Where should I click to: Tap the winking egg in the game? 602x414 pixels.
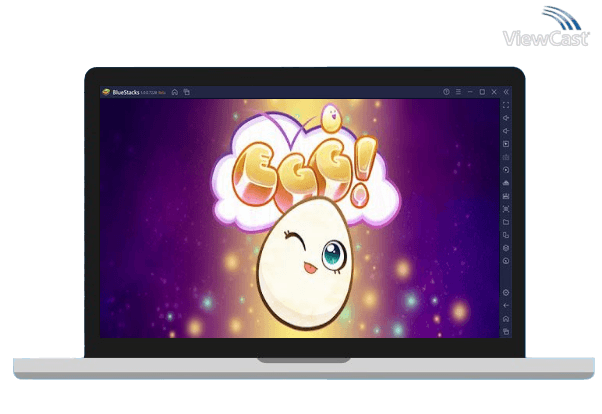[x=303, y=264]
